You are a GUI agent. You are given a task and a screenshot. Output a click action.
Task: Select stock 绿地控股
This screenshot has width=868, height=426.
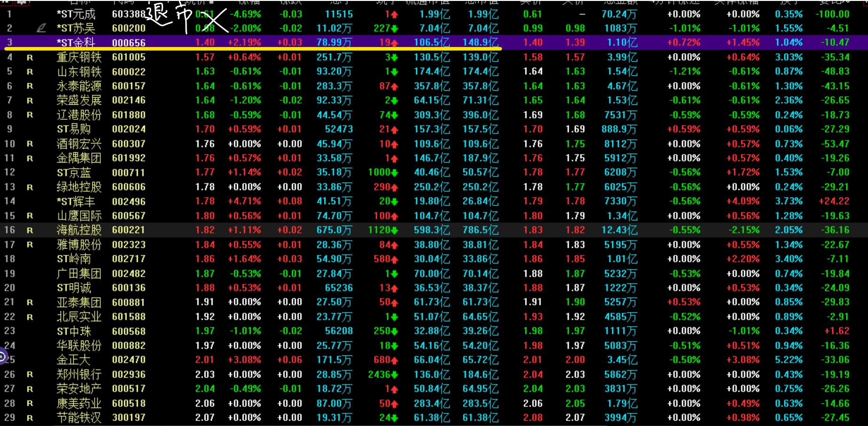[79, 187]
